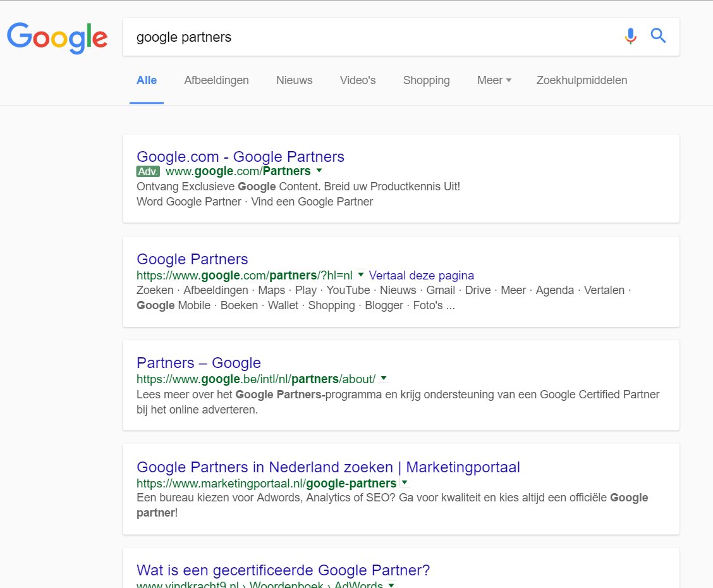
Task: Click the blue search magnifier icon
Action: point(658,35)
